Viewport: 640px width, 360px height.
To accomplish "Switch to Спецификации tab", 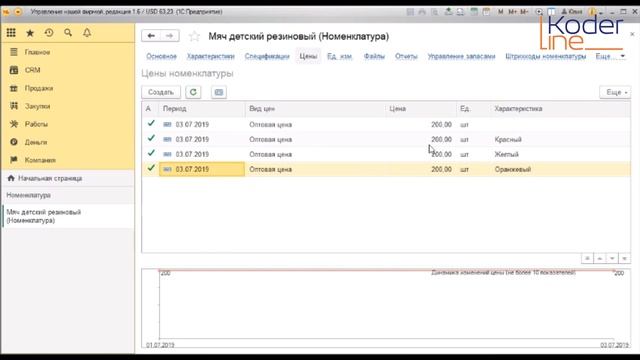I will click(x=267, y=56).
